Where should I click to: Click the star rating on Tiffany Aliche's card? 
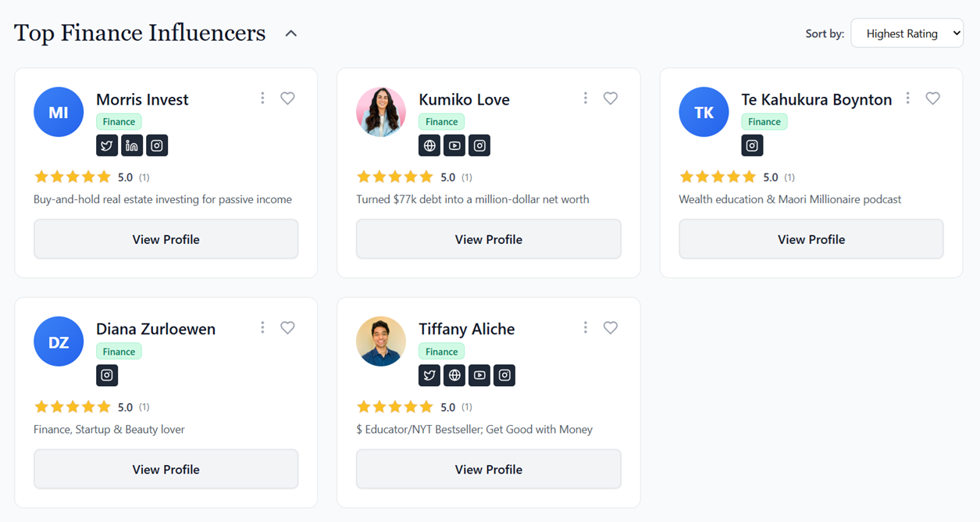click(395, 406)
